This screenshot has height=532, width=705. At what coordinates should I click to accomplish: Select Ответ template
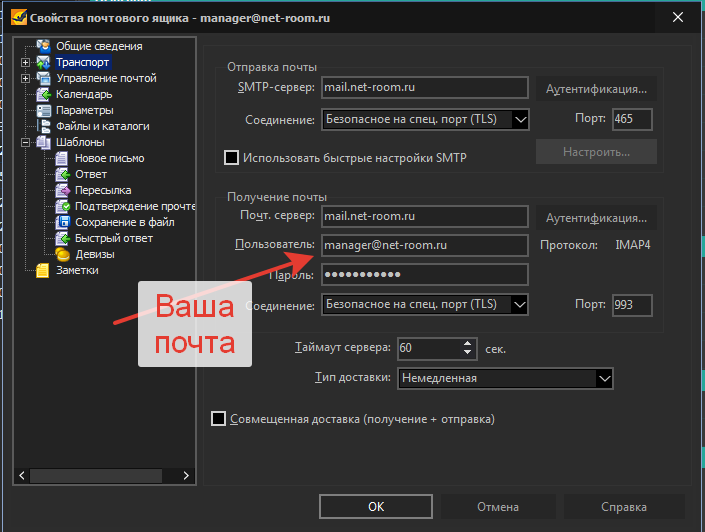(x=91, y=174)
